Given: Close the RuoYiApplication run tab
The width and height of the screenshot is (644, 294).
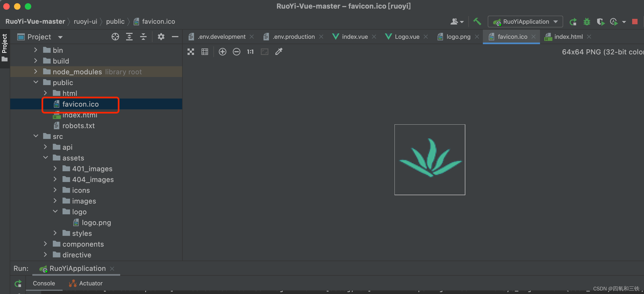Looking at the screenshot, I should coord(112,268).
